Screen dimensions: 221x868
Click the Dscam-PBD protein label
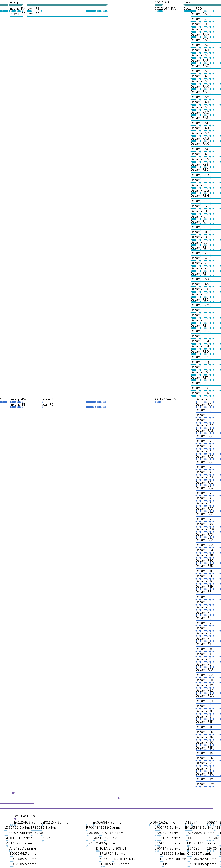click(x=204, y=565)
